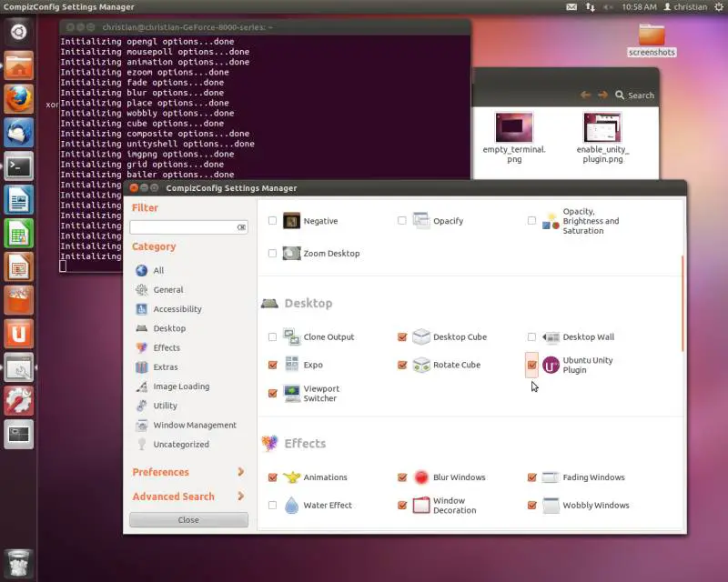Screen dimensions: 728x582
Task: Disable the Expo plugin checkbox
Action: [272, 365]
